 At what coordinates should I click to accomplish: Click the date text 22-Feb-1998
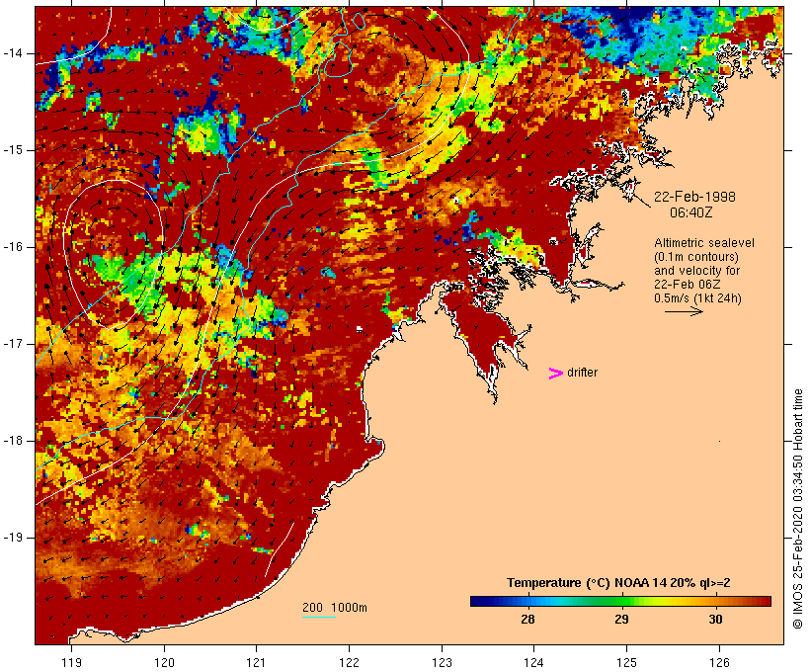pos(694,197)
